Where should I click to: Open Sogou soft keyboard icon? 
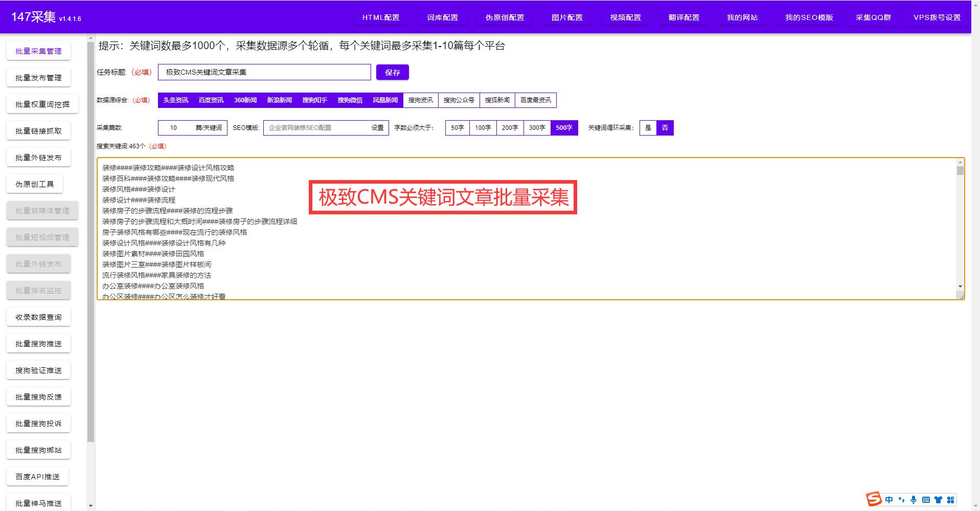(926, 500)
